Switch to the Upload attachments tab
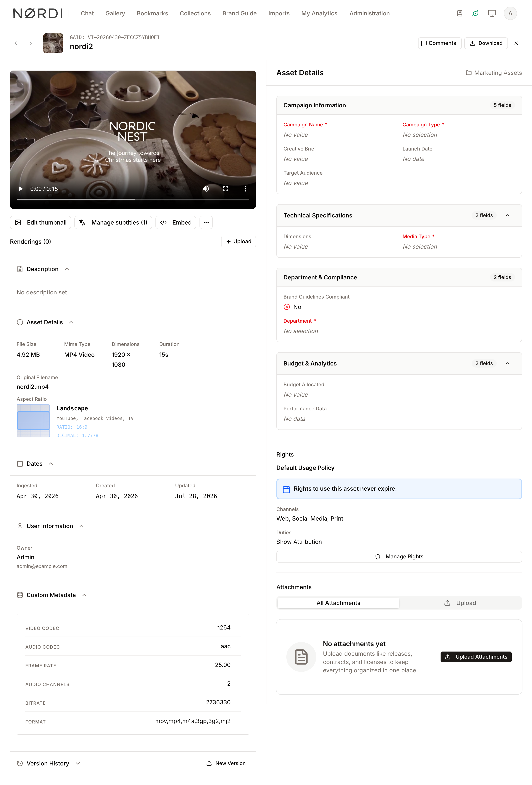 coord(460,603)
